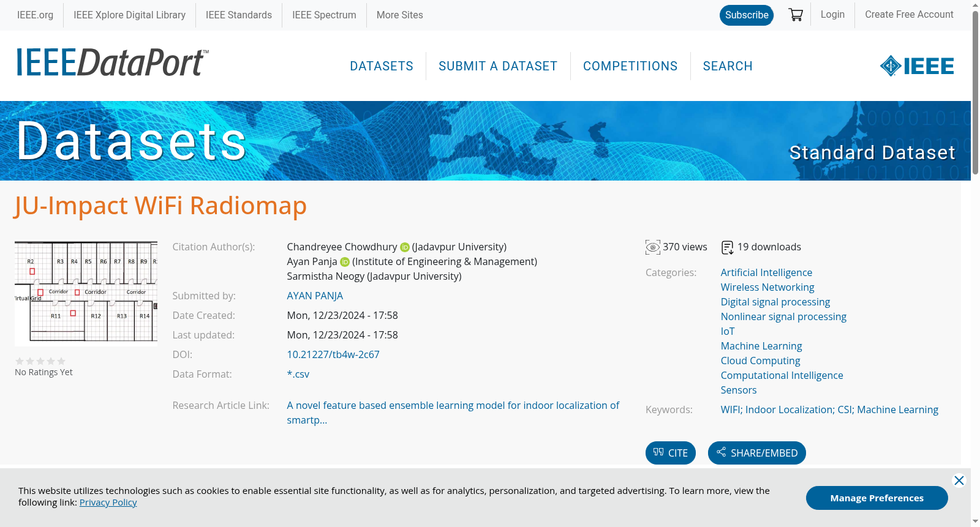The height and width of the screenshot is (527, 980).
Task: Open the floor plan thumbnail image
Action: click(86, 294)
